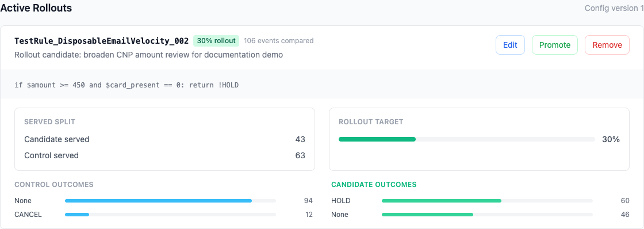Click the Config version label
The image size is (644, 229).
614,8
